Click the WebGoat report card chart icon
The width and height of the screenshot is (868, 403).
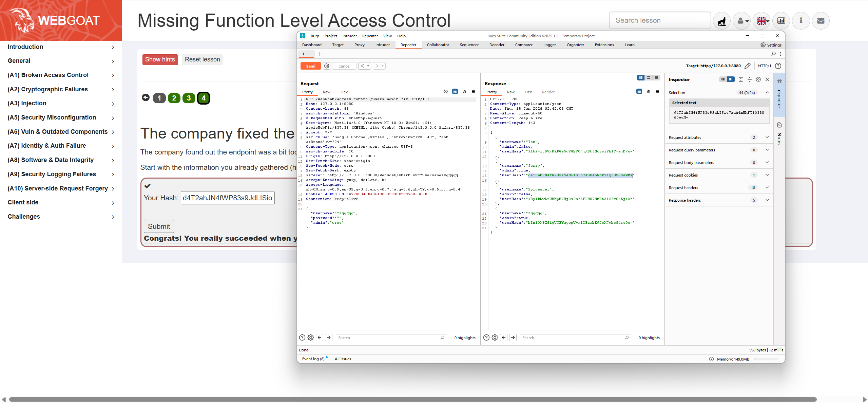click(781, 21)
